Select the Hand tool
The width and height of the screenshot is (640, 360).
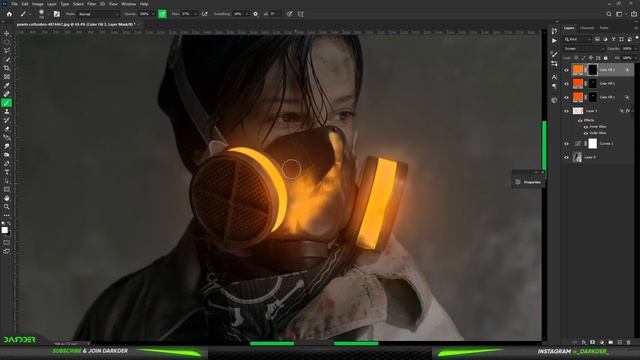7,198
